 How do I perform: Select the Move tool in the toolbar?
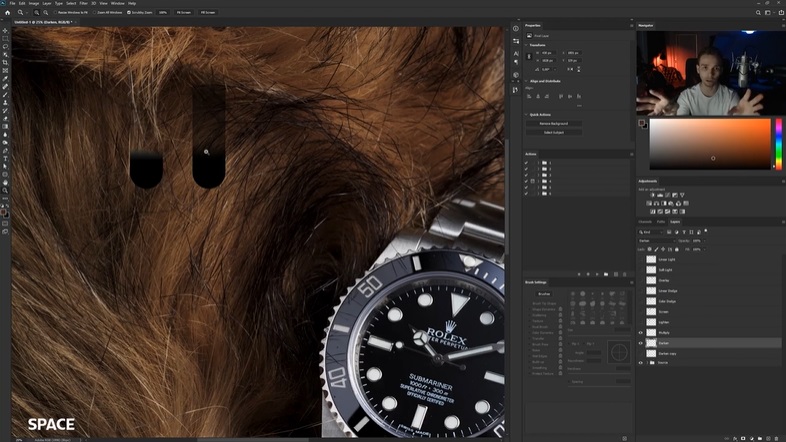(x=6, y=31)
